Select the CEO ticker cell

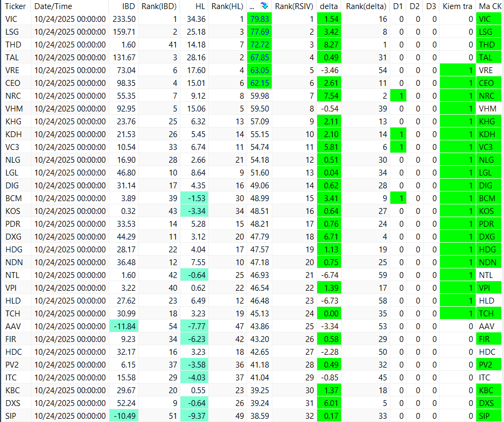click(x=17, y=83)
